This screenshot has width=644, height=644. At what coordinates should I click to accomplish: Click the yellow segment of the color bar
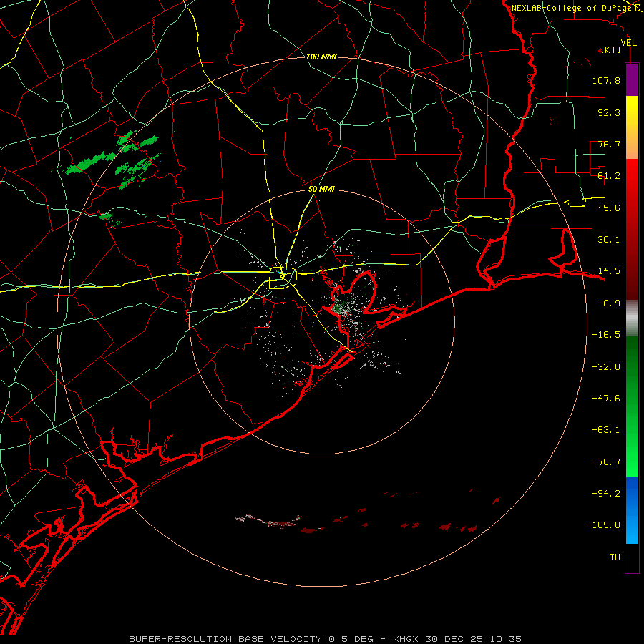click(632, 127)
